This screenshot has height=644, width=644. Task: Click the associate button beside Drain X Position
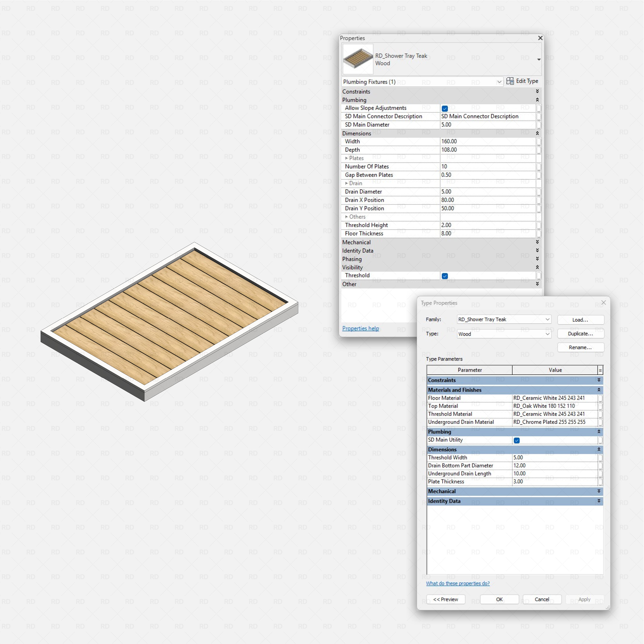pos(539,200)
